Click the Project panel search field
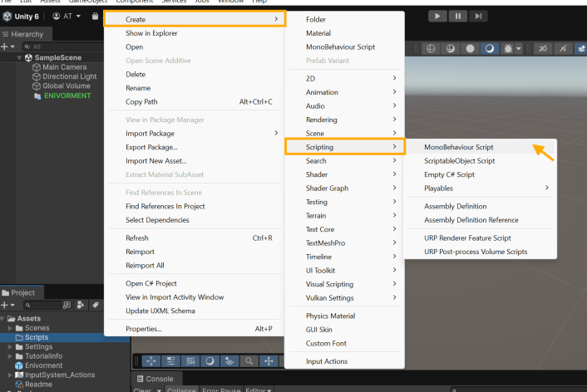The image size is (587, 392). [x=42, y=306]
